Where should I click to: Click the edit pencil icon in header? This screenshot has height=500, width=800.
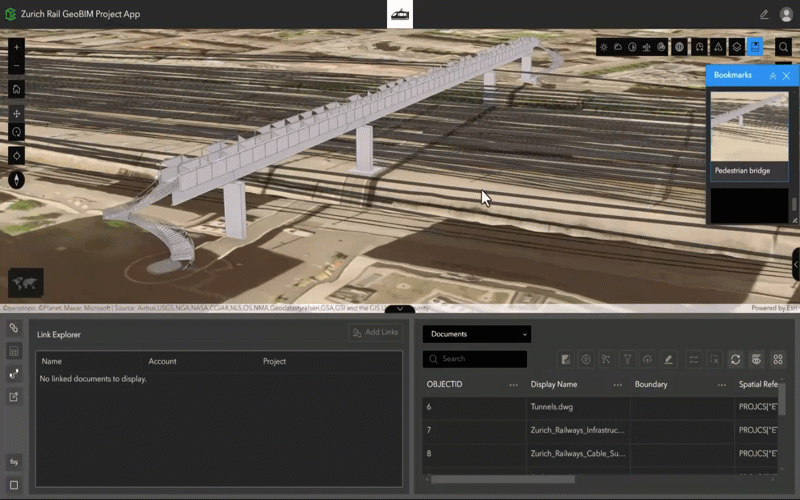[764, 14]
